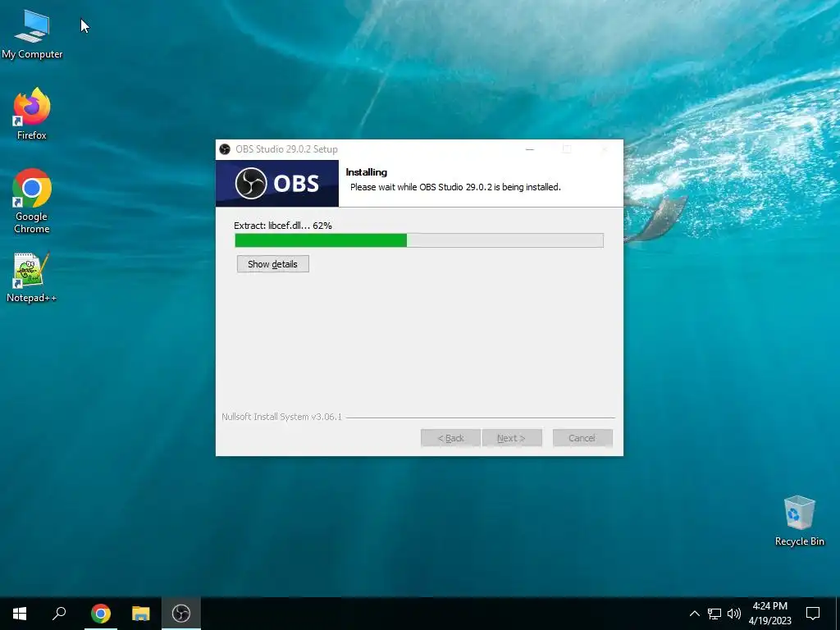Image resolution: width=840 pixels, height=630 pixels.
Task: Select OBS Setup taskbar button
Action: 181,614
